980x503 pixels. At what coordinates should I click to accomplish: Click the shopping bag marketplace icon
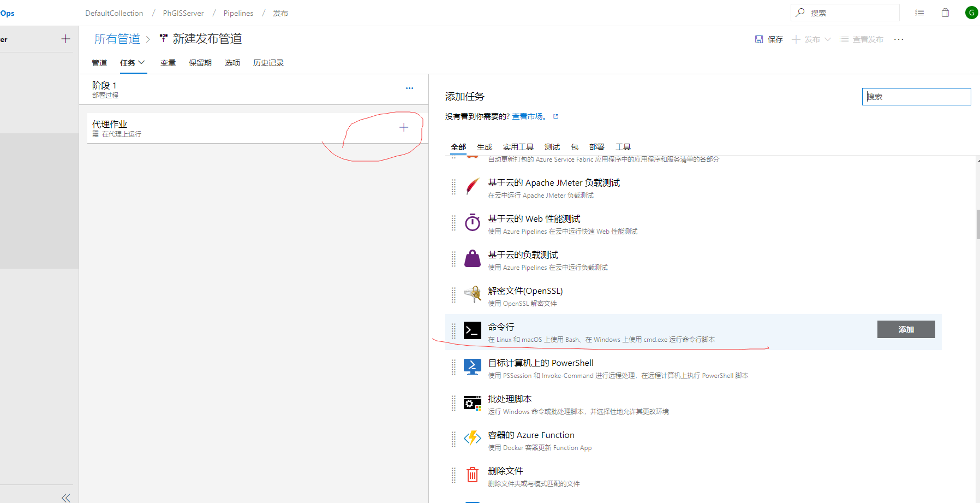coord(945,13)
